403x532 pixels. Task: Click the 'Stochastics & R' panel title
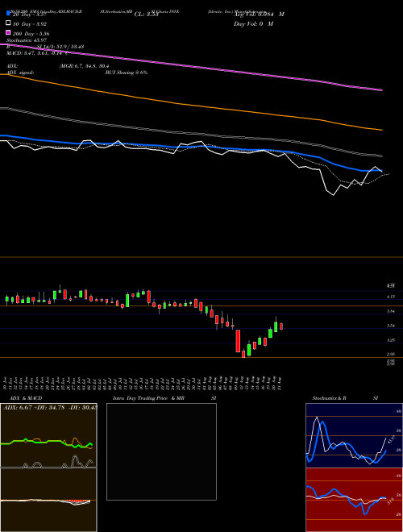click(x=330, y=398)
